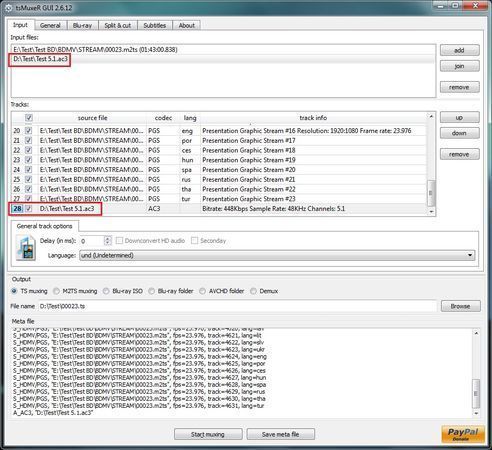Open the Subtitles tab
Image resolution: width=492 pixels, height=450 pixels.
click(155, 25)
